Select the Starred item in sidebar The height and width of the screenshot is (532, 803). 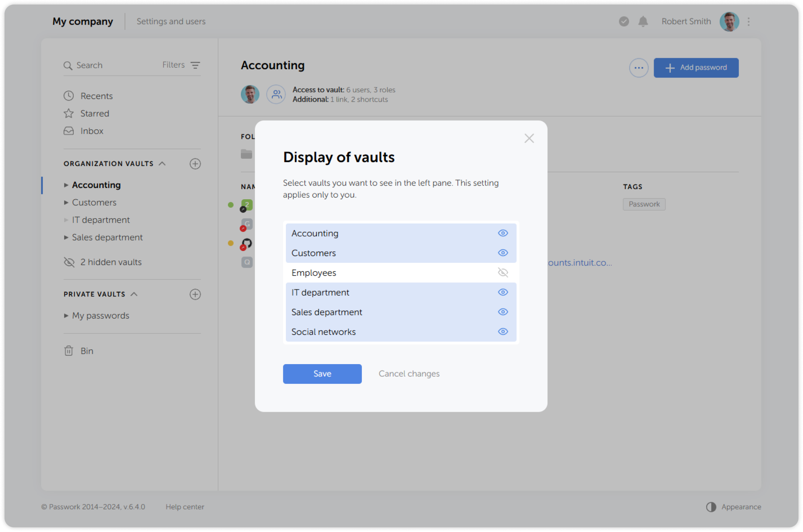(x=94, y=113)
